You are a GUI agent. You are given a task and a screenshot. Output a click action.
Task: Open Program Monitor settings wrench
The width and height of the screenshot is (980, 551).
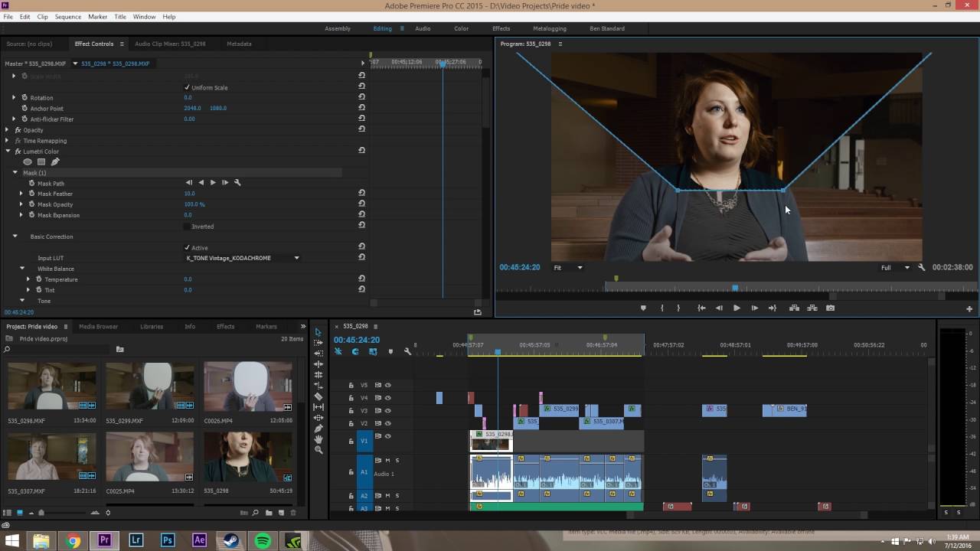[x=922, y=268]
